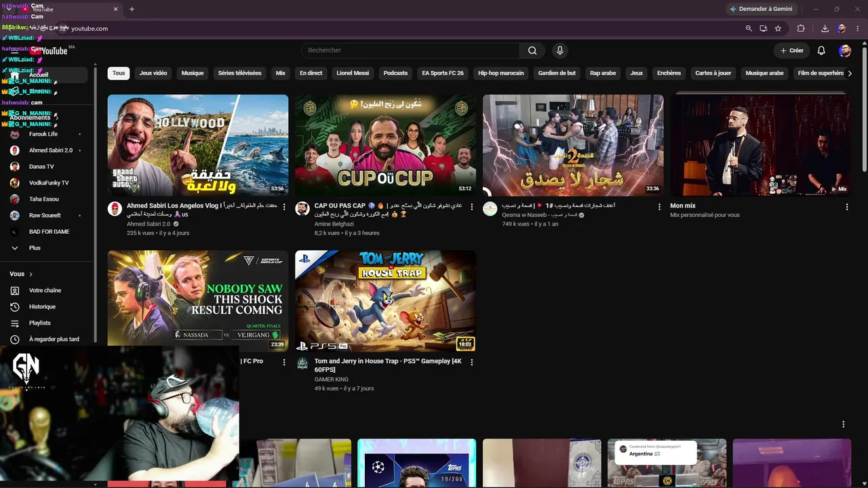Play the Tom and Jerry House Trap thumbnail

[x=385, y=301]
